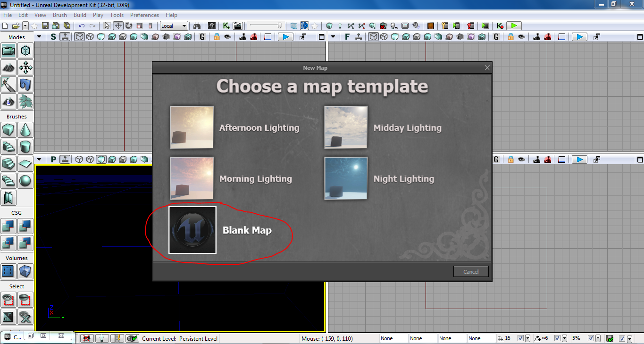The image size is (644, 344).
Task: Choose the Cube brush builder
Action: 9,129
